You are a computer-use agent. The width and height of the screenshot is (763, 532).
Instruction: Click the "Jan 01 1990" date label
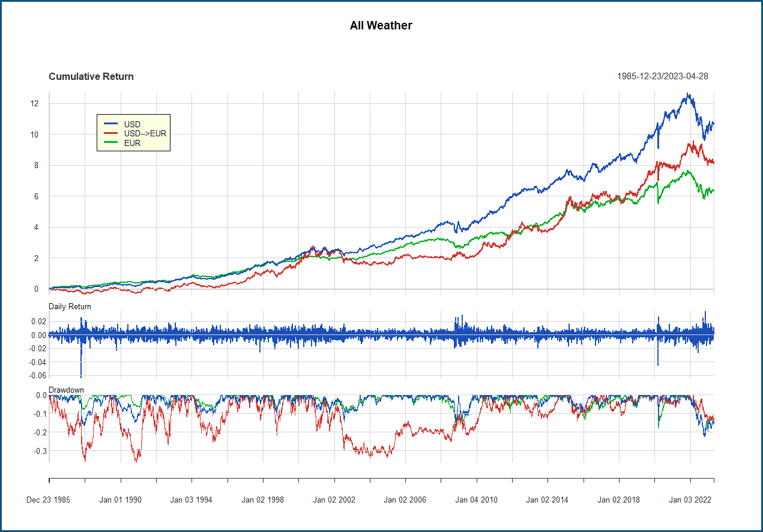(x=120, y=500)
